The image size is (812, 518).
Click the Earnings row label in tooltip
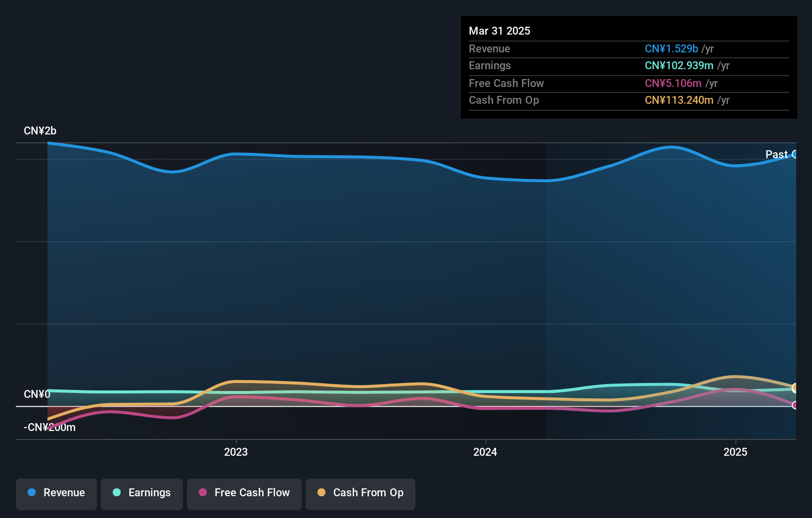pos(490,65)
